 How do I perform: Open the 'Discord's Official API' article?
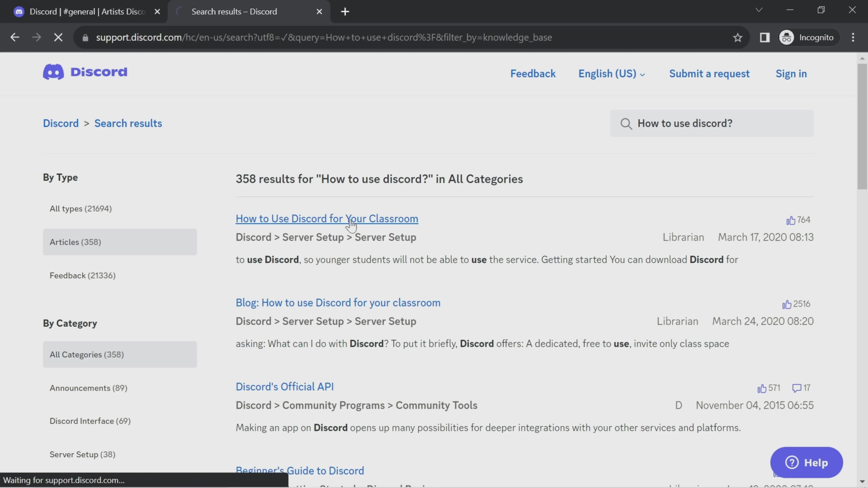point(285,387)
